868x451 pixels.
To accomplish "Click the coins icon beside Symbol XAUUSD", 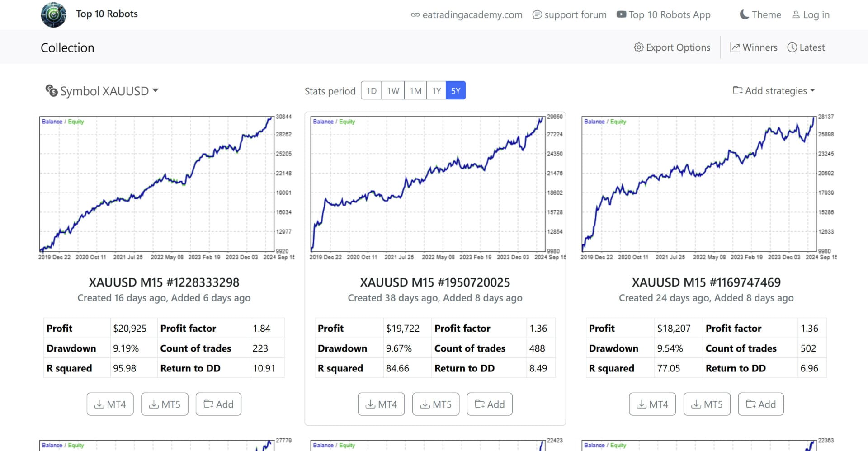I will 52,90.
